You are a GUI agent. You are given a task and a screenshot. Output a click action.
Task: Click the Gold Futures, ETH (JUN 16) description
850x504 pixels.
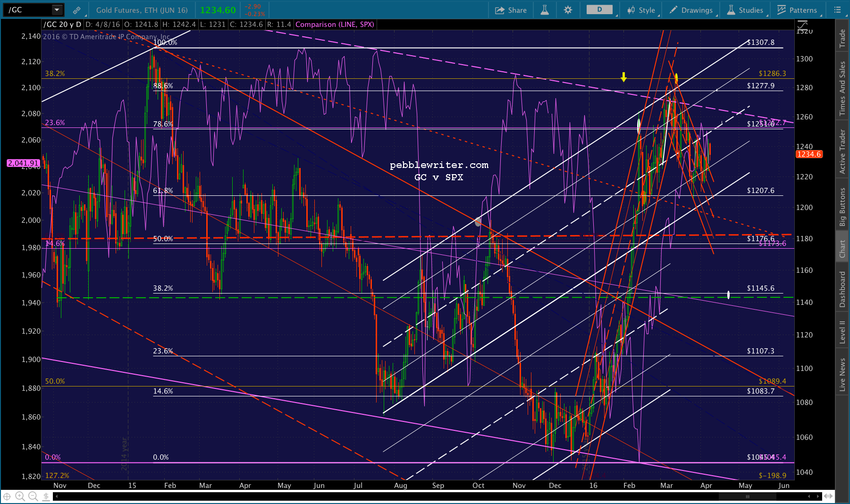142,10
